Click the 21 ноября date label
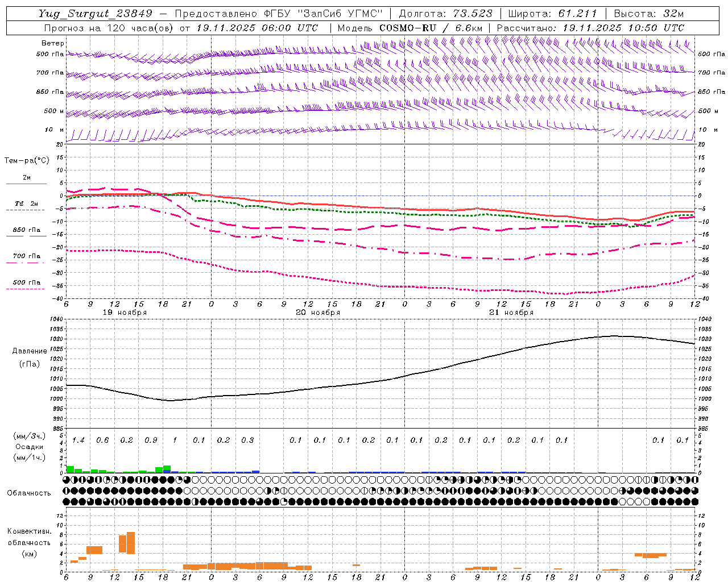Screen dimensions: 728x582 pyautogui.click(x=511, y=313)
